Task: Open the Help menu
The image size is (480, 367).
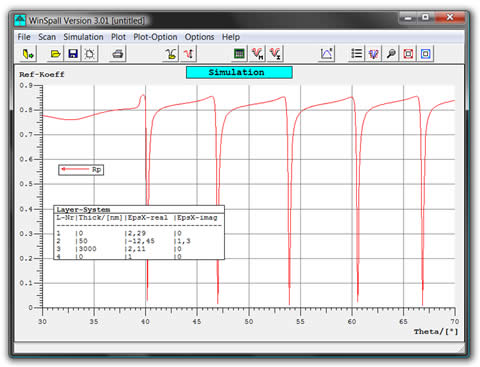Action: (231, 37)
